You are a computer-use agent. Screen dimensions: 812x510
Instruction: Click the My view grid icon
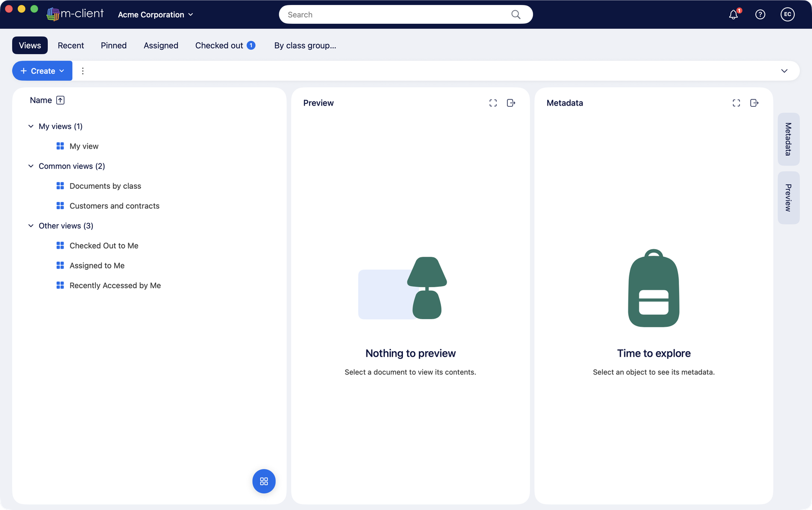tap(60, 146)
